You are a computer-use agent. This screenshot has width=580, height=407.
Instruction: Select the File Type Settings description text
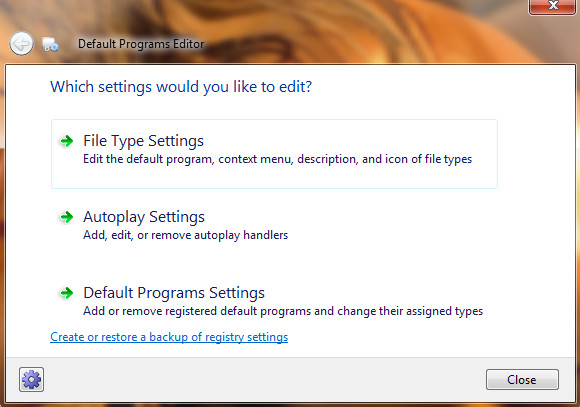277,159
